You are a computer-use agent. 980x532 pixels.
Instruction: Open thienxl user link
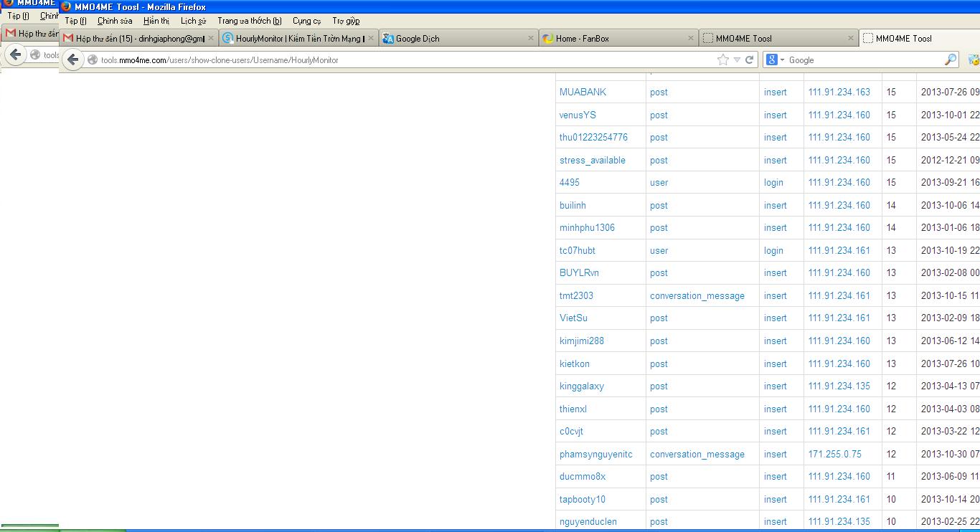[x=573, y=409]
